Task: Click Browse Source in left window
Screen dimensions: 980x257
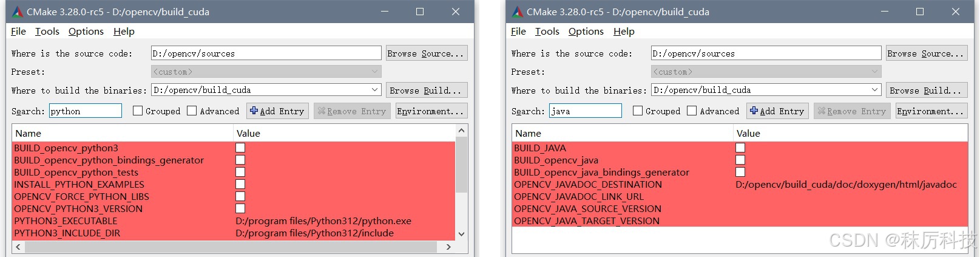Action: [427, 53]
